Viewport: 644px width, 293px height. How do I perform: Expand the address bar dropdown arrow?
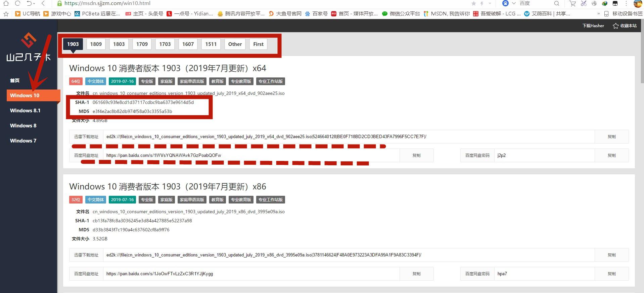tap(490, 3)
